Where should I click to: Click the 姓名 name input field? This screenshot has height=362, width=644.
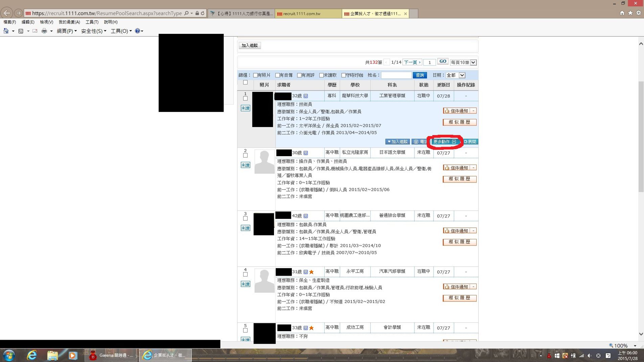coord(396,75)
